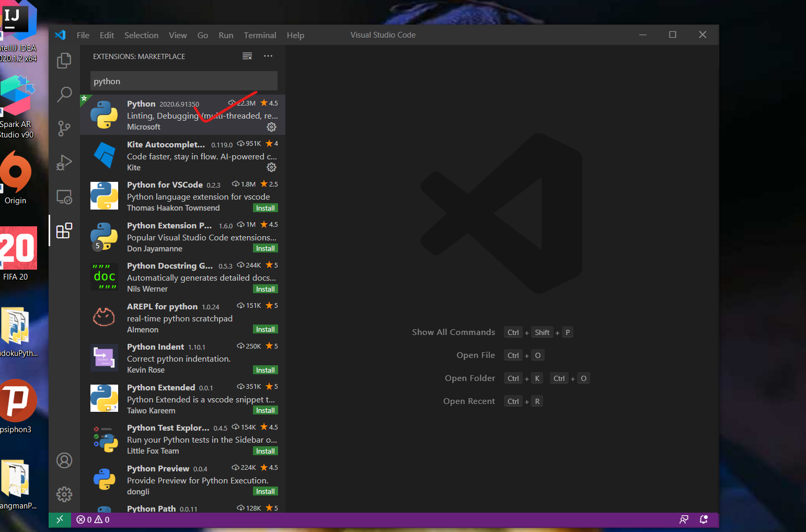
Task: Click the Python Indent extension logo
Action: coord(104,357)
